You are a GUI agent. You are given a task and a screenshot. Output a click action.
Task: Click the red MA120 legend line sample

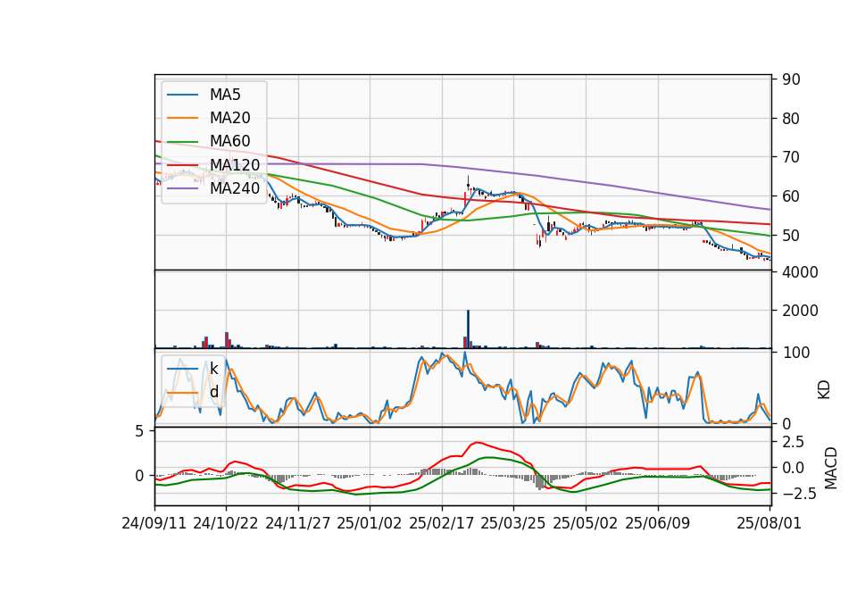[x=182, y=164]
